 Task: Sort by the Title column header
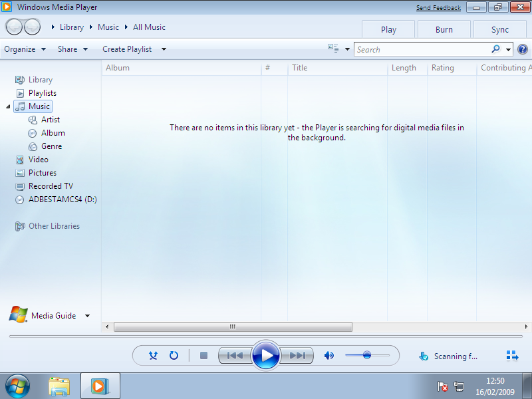click(338, 68)
